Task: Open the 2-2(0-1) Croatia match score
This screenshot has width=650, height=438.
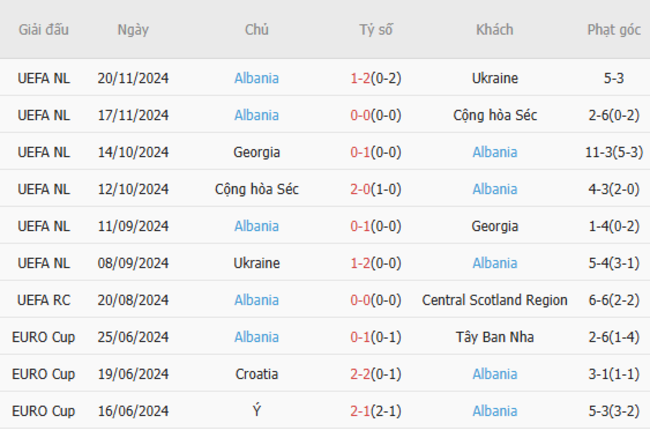Action: point(376,374)
